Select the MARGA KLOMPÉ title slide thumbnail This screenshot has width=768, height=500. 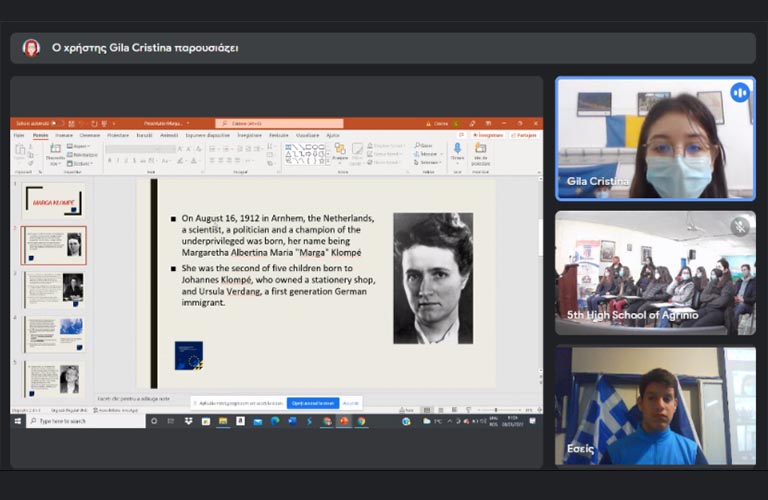[x=53, y=200]
